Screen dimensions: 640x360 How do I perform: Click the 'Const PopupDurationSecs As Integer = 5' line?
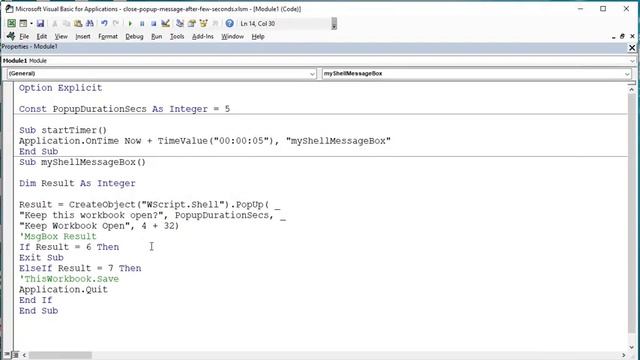point(124,109)
